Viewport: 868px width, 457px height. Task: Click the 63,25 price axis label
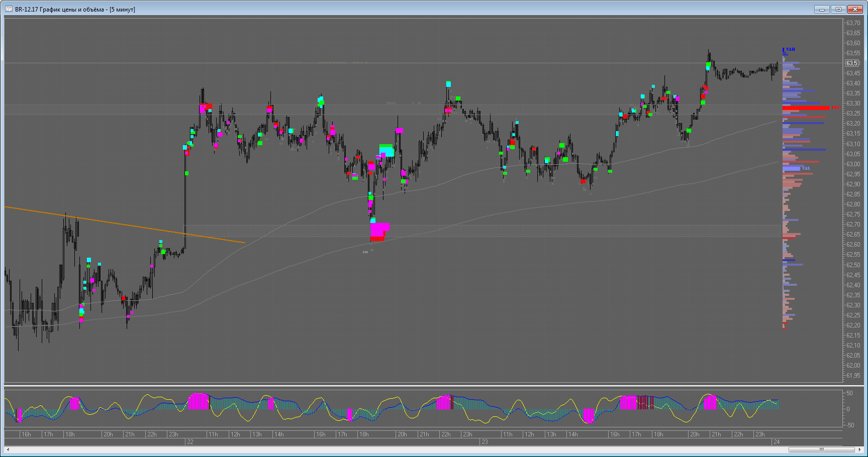tap(853, 113)
